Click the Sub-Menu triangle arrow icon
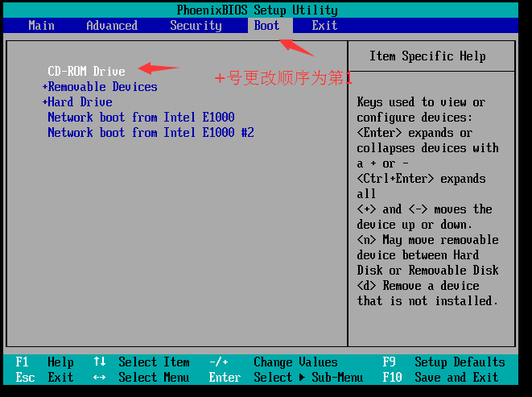The height and width of the screenshot is (397, 532). click(302, 378)
